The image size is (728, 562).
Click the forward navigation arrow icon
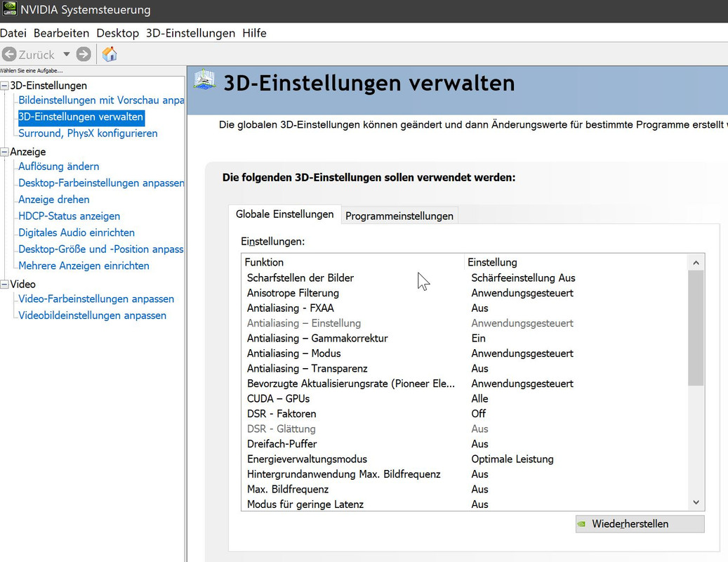tap(84, 54)
